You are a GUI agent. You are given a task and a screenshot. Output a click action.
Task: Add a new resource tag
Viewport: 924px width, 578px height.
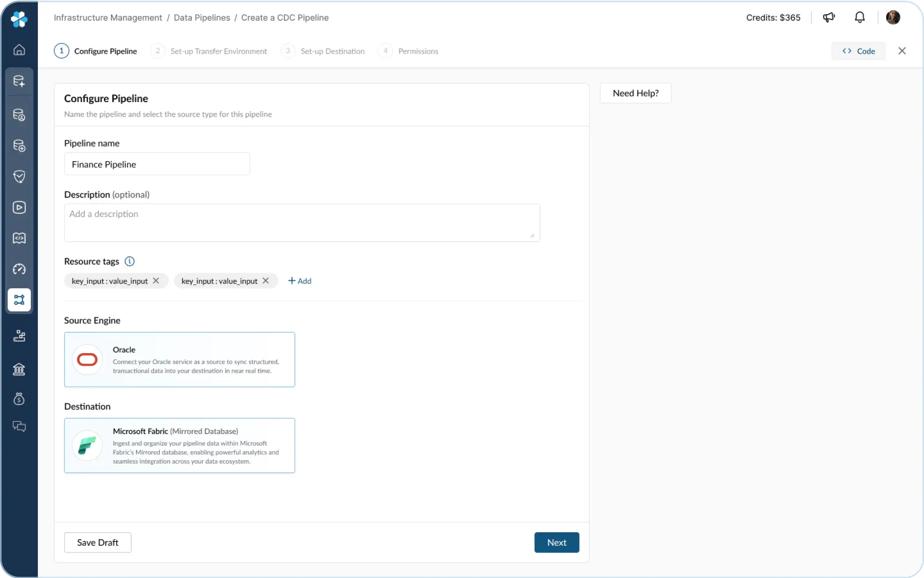pos(300,281)
